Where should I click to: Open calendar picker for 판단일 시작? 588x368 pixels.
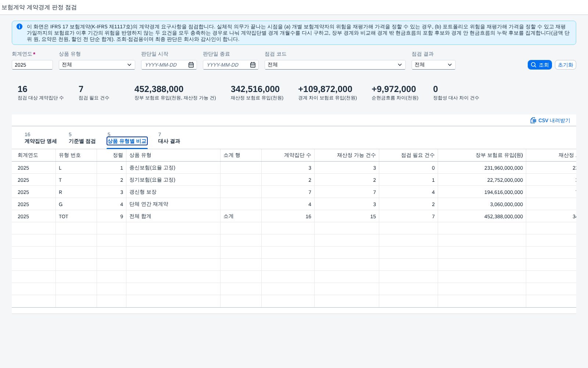[191, 65]
